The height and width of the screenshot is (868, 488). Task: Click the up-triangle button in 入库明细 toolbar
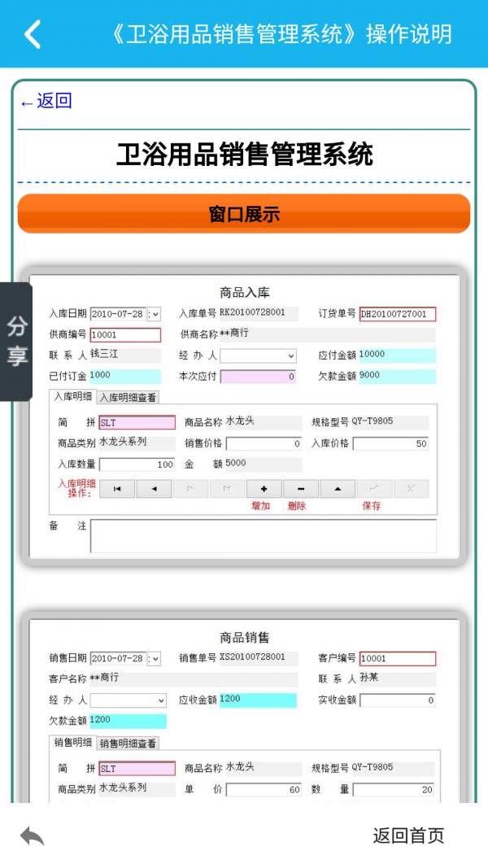point(338,489)
